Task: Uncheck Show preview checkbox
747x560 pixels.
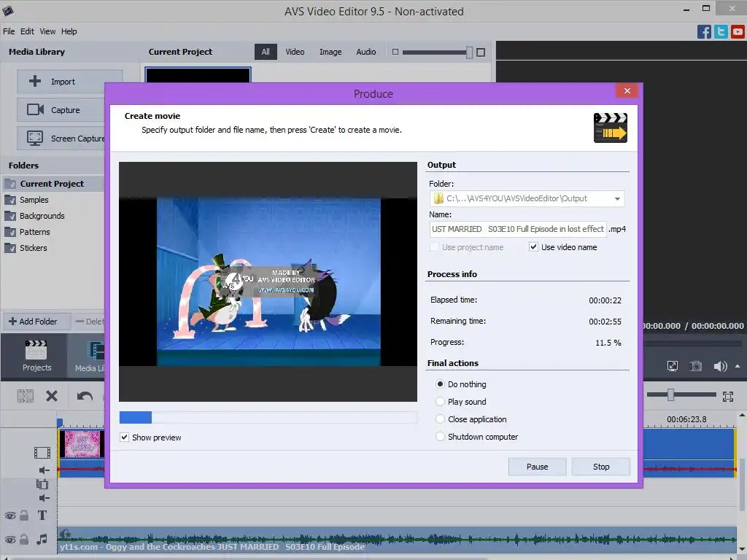Action: (x=124, y=437)
